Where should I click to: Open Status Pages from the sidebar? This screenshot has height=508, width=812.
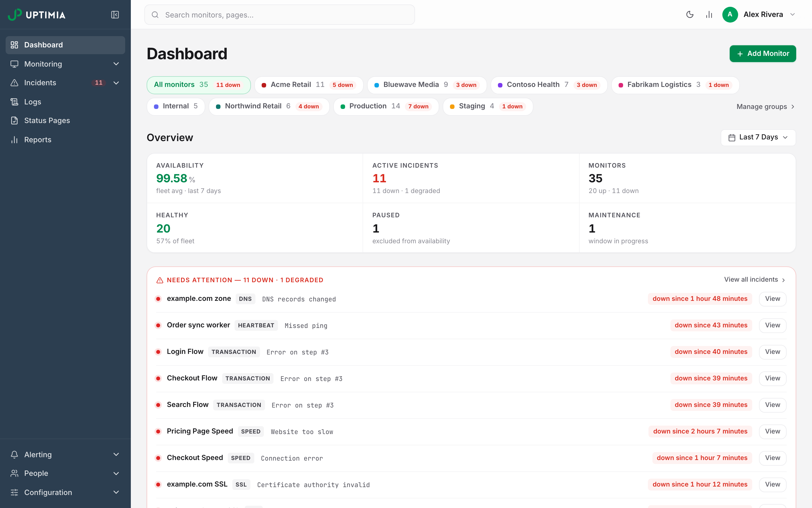[65, 121]
